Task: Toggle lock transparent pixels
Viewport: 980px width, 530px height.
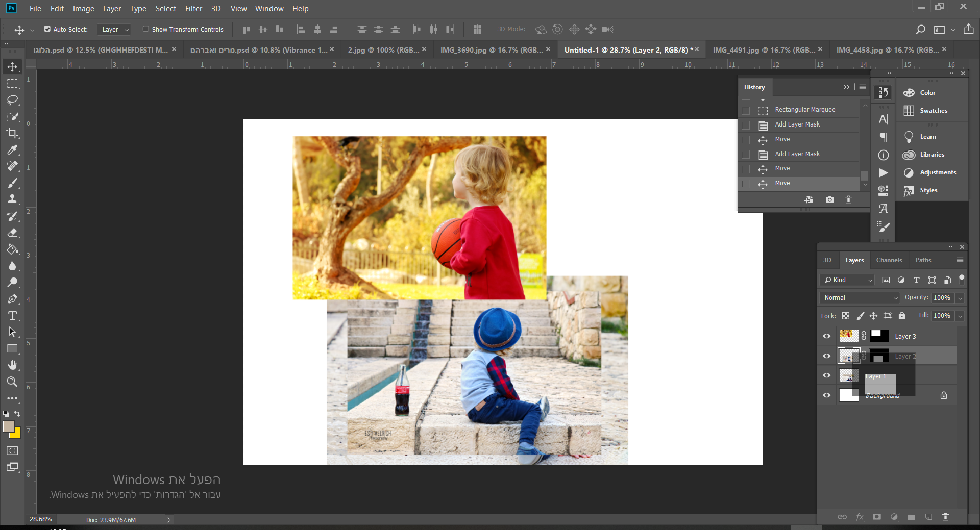Action: pos(846,316)
